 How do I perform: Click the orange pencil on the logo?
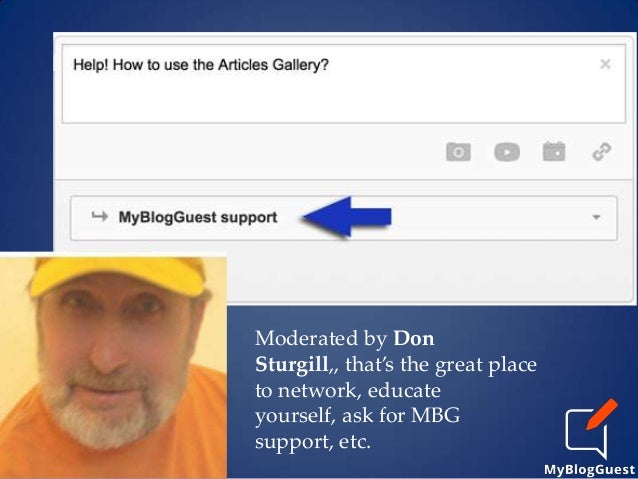pos(602,414)
